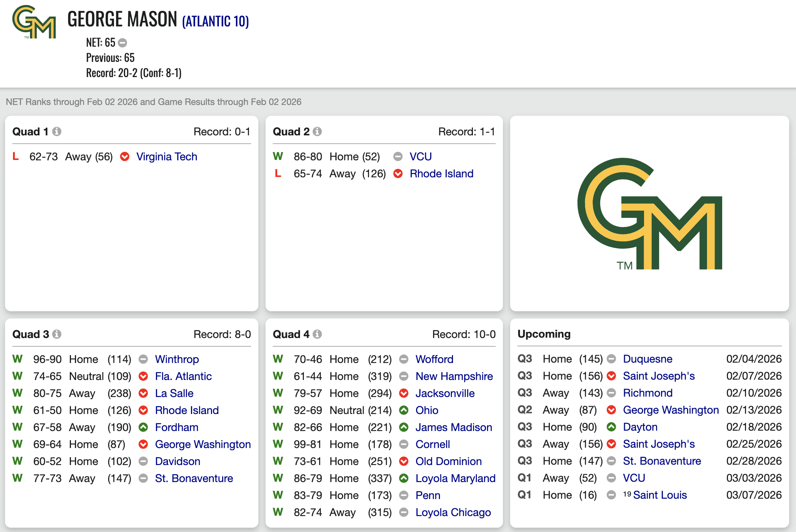Click the small George Mason logo in the header
Image resolution: width=796 pixels, height=532 pixels.
click(34, 22)
